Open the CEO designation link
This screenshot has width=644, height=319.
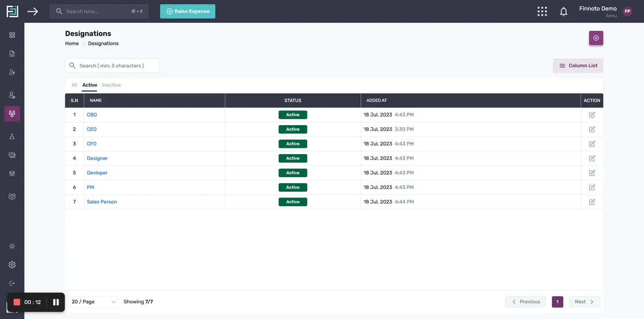(92, 129)
